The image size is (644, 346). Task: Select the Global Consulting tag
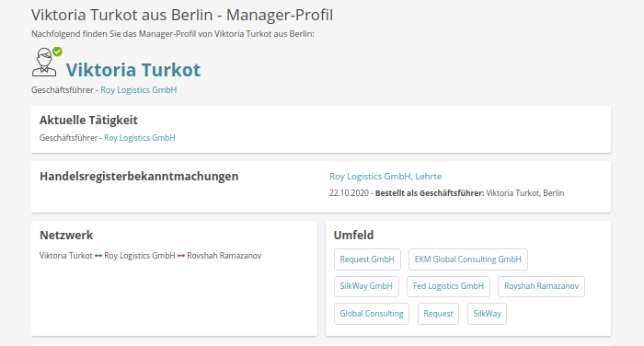pos(372,314)
